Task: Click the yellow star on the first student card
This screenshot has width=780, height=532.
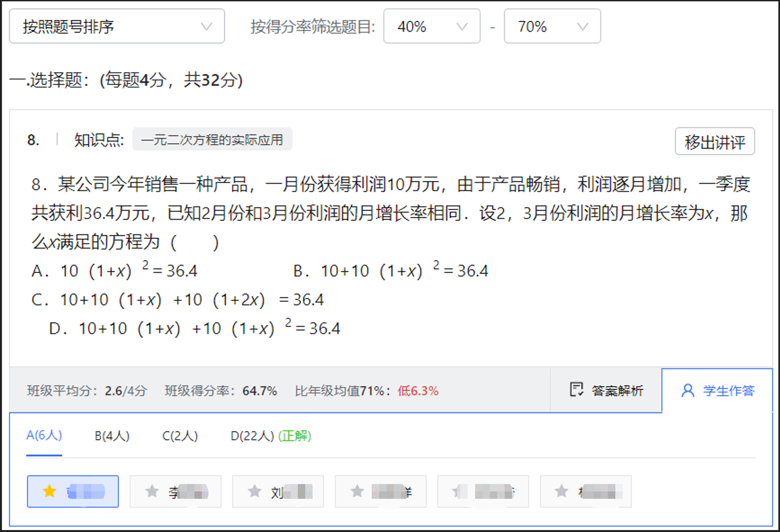Action: (49, 491)
